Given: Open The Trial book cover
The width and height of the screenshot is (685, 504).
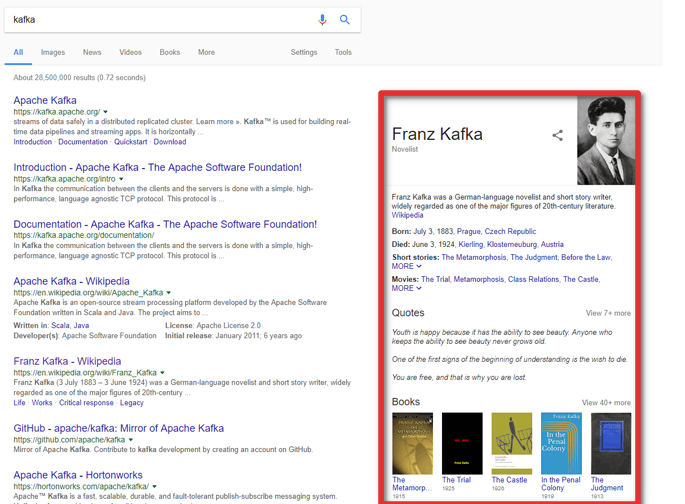Looking at the screenshot, I should [462, 443].
